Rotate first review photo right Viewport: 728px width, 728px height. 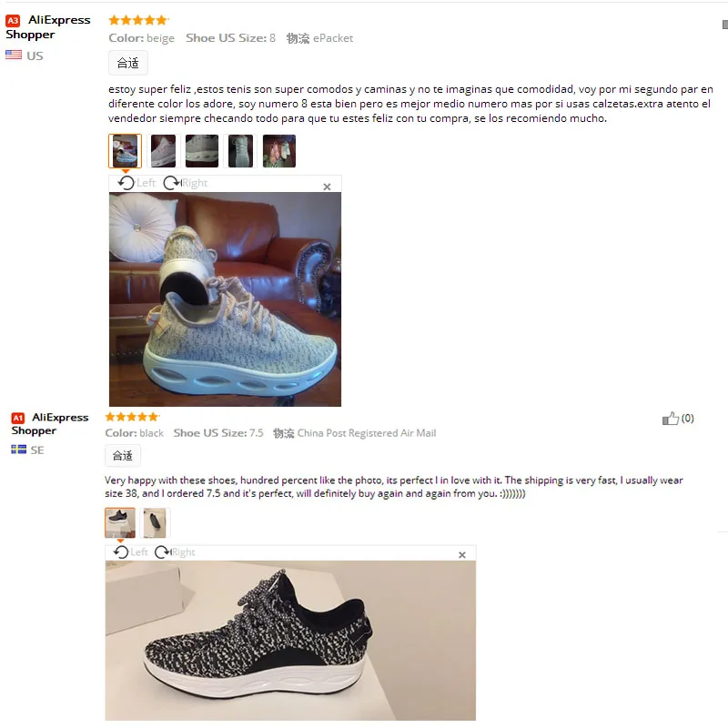(186, 183)
